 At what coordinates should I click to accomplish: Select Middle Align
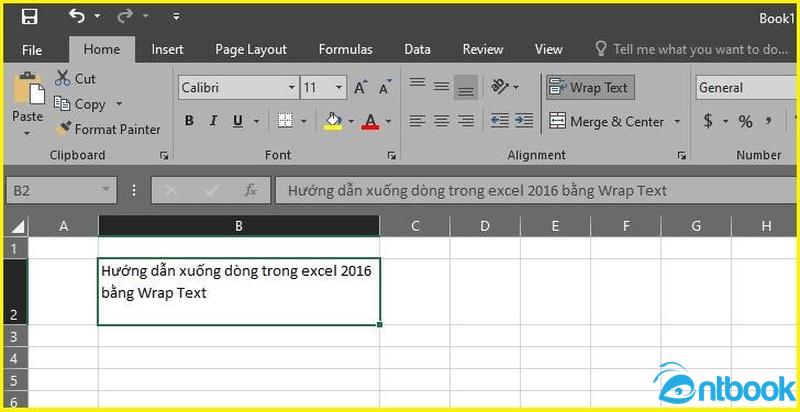click(x=442, y=87)
